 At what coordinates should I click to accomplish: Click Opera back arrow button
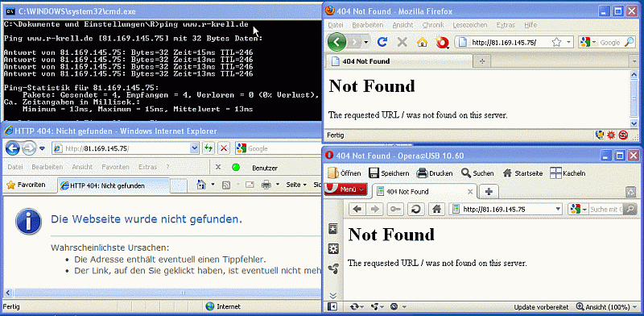click(357, 210)
